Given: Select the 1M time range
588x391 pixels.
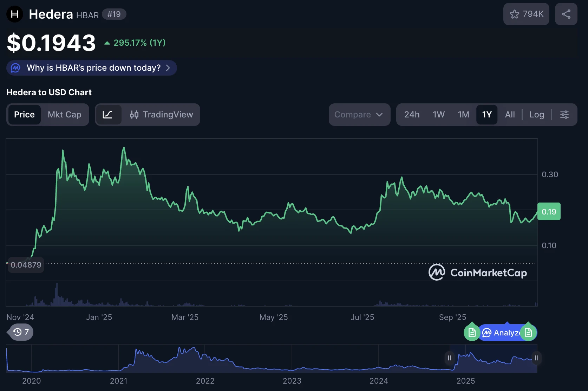Looking at the screenshot, I should pos(463,115).
